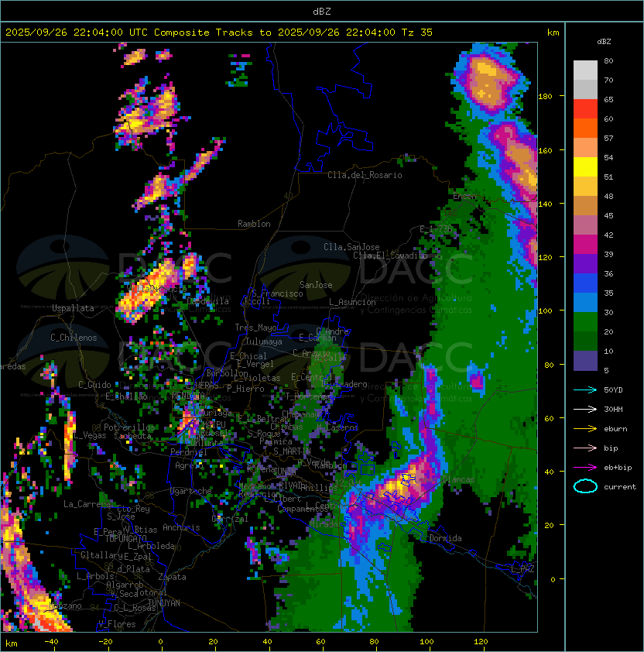Click the magenta eb+bip arrow icon
The height and width of the screenshot is (652, 644).
point(585,468)
